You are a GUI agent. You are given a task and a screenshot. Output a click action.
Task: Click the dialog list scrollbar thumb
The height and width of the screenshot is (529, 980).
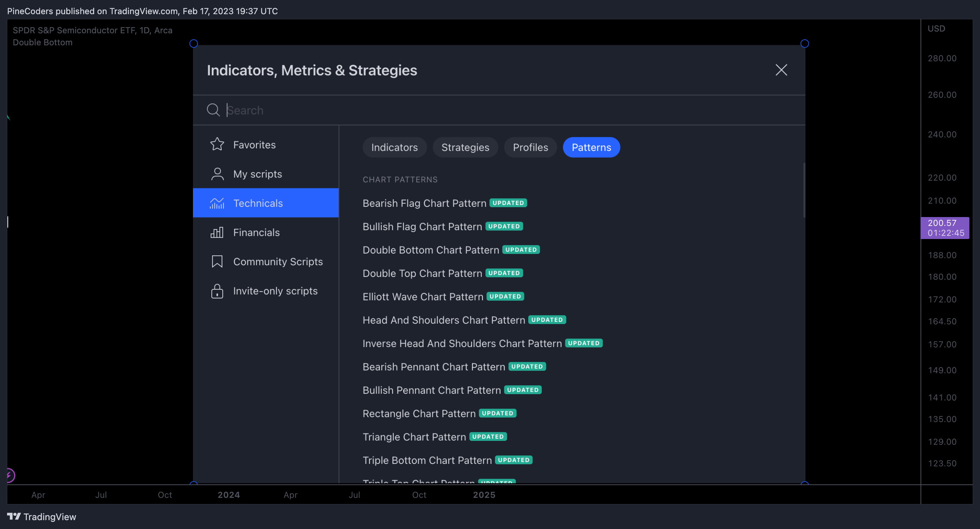coord(804,190)
